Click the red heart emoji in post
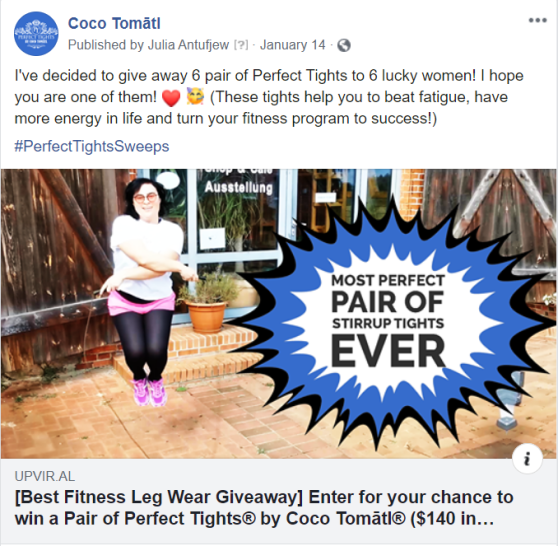The height and width of the screenshot is (546, 558). [x=171, y=98]
